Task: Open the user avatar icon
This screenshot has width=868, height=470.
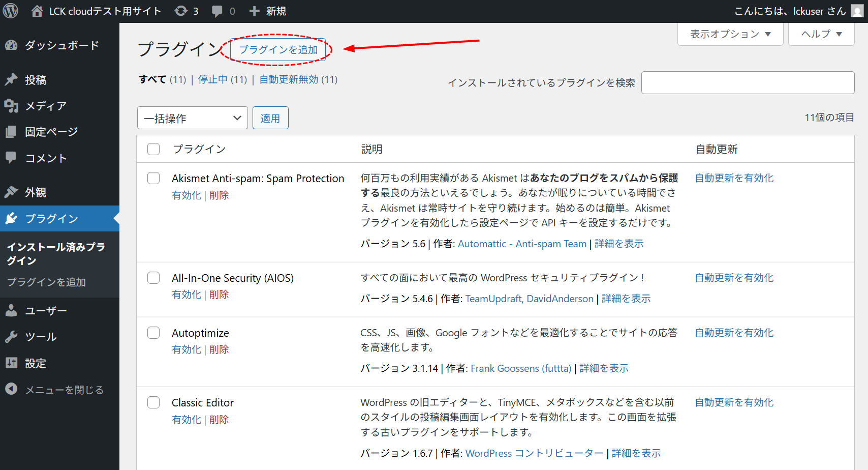Action: 857,11
